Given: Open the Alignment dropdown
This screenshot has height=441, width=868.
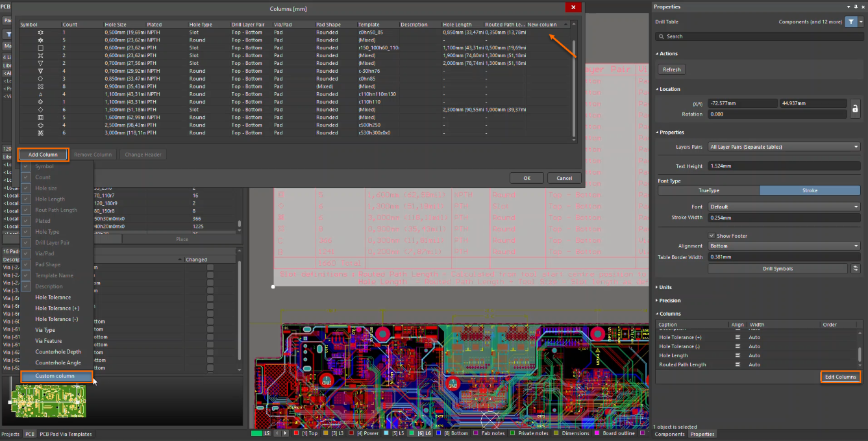Looking at the screenshot, I should click(784, 246).
